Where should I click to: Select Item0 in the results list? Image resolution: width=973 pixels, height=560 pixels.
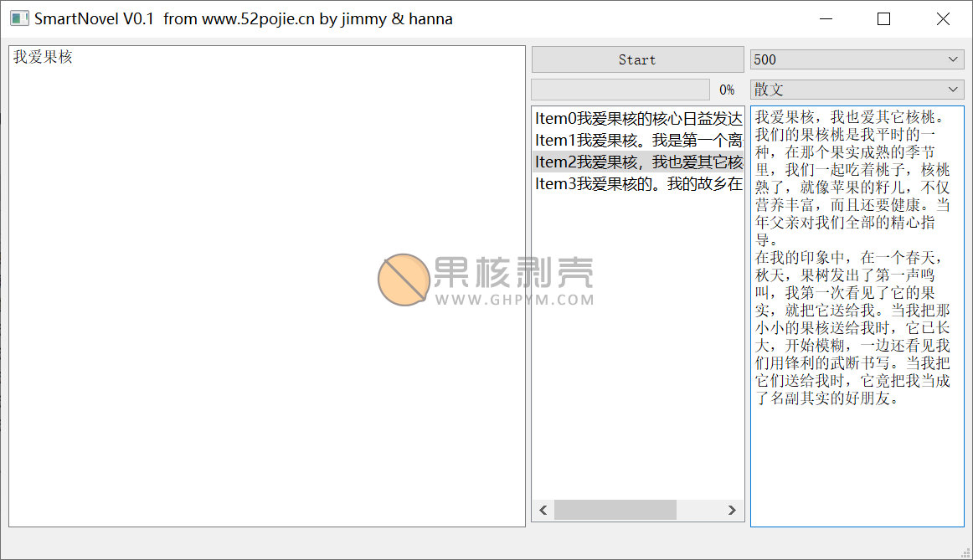pyautogui.click(x=638, y=119)
